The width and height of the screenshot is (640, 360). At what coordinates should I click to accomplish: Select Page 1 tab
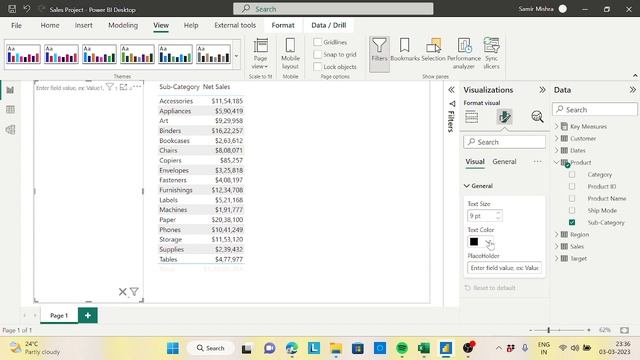pyautogui.click(x=59, y=316)
